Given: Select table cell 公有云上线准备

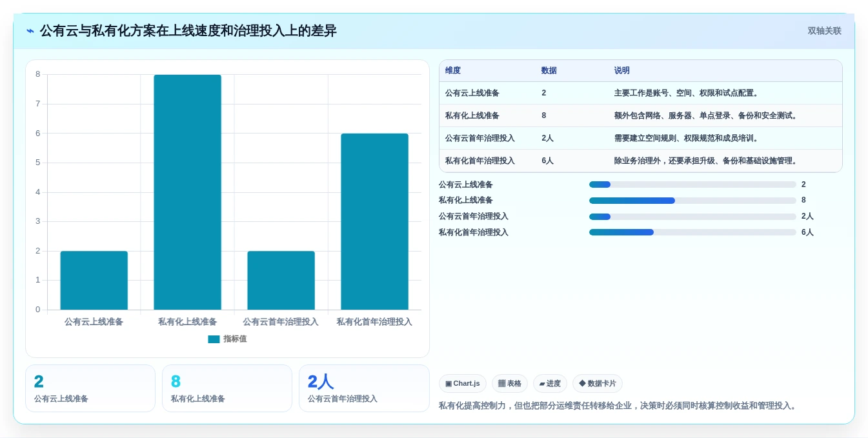Looking at the screenshot, I should pos(472,94).
